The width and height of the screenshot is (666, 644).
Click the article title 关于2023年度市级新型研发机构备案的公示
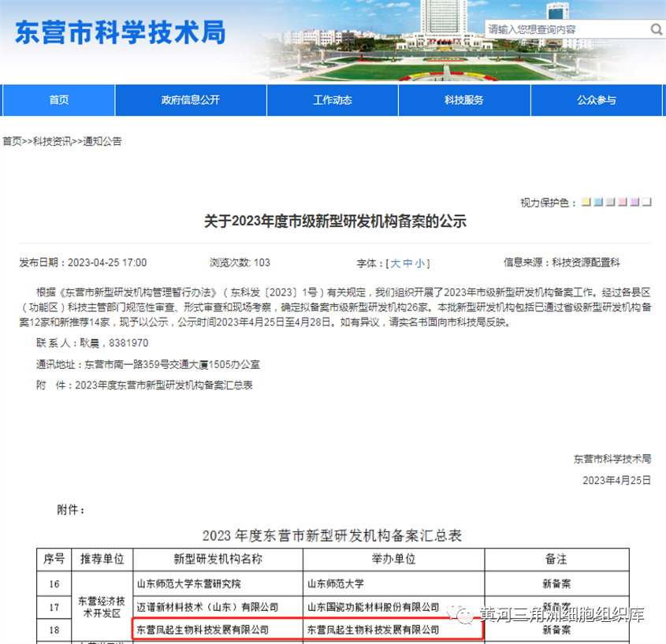click(335, 221)
